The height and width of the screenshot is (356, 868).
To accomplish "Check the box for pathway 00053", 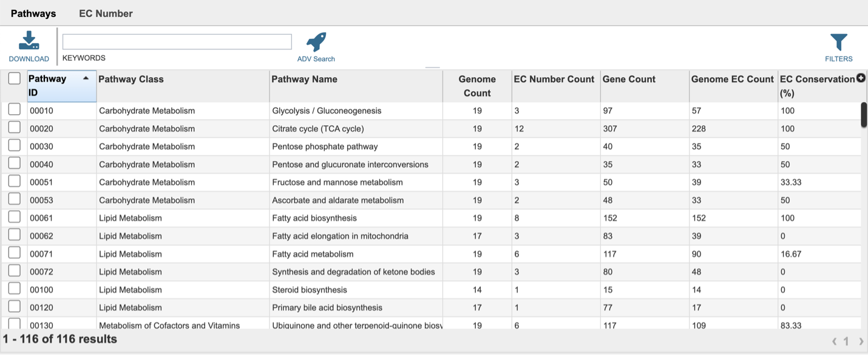I will 15,199.
